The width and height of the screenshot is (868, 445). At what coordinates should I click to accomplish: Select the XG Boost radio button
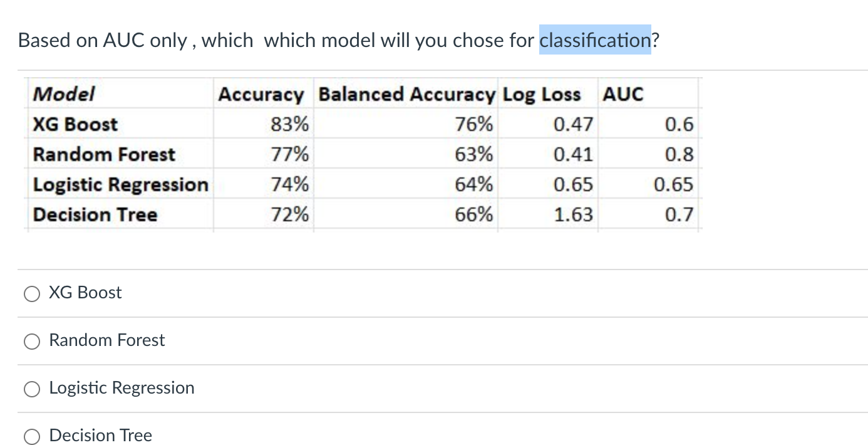31,293
